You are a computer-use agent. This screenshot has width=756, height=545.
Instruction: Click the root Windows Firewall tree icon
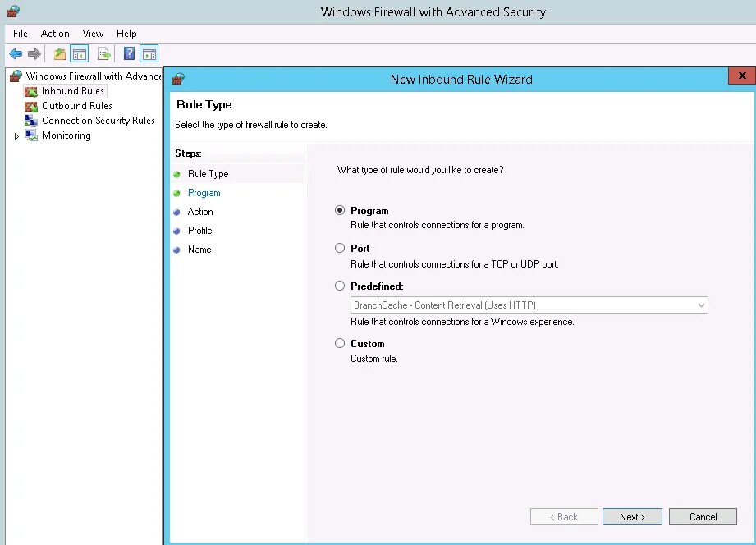pyautogui.click(x=16, y=76)
